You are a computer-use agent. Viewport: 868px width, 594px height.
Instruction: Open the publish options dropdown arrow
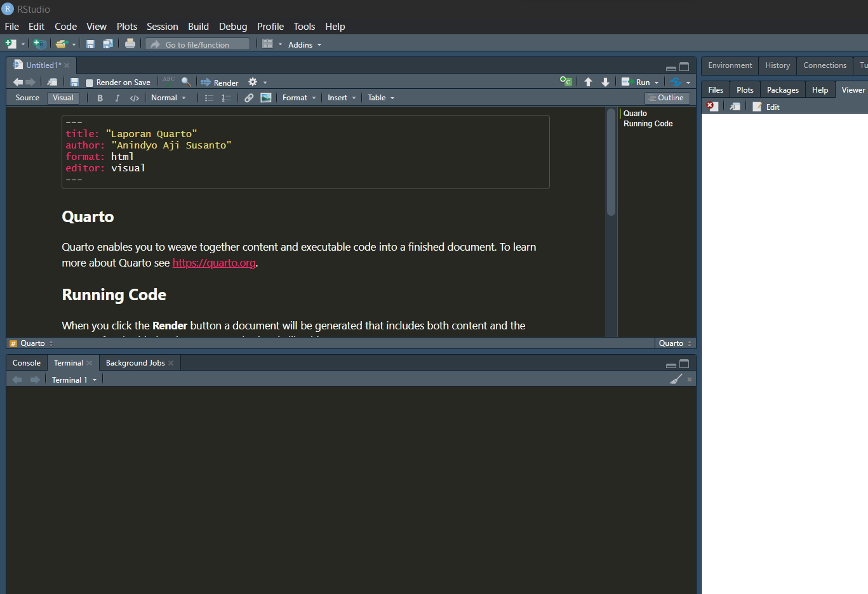click(x=688, y=82)
